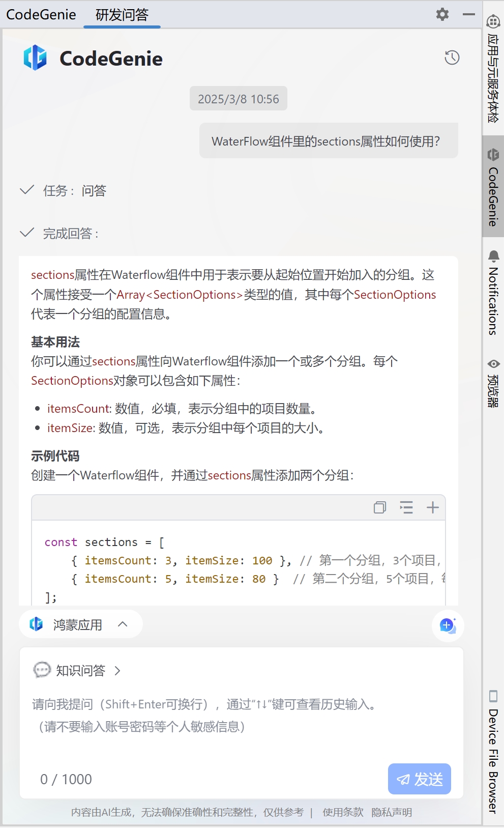Image resolution: width=504 pixels, height=828 pixels.
Task: Open the 预览器 sidebar panel
Action: coord(493,384)
